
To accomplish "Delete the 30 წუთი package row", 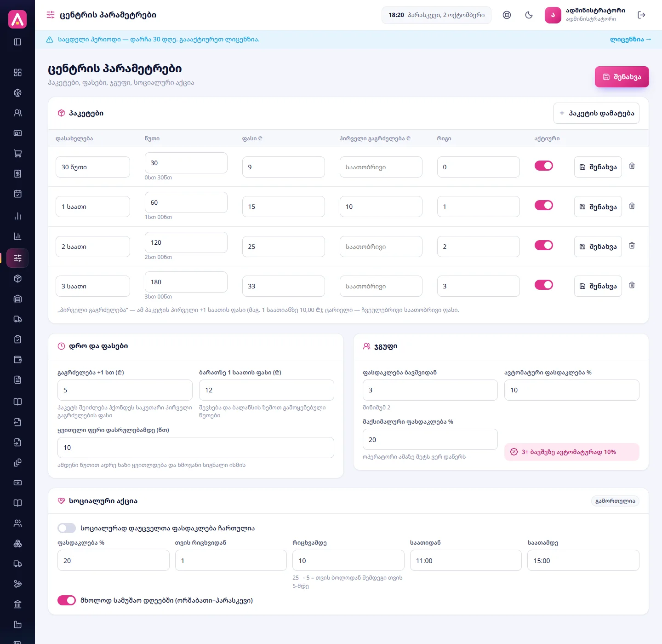I will pyautogui.click(x=632, y=166).
